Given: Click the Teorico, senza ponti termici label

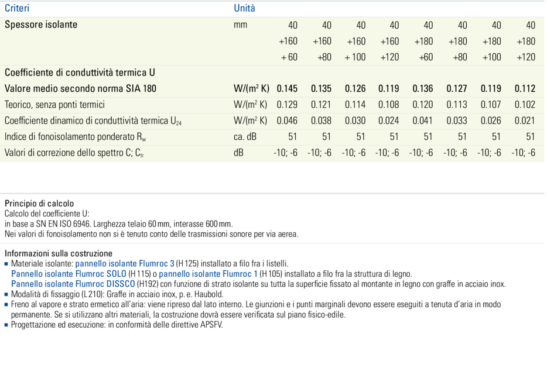Looking at the screenshot, I should [x=54, y=105].
